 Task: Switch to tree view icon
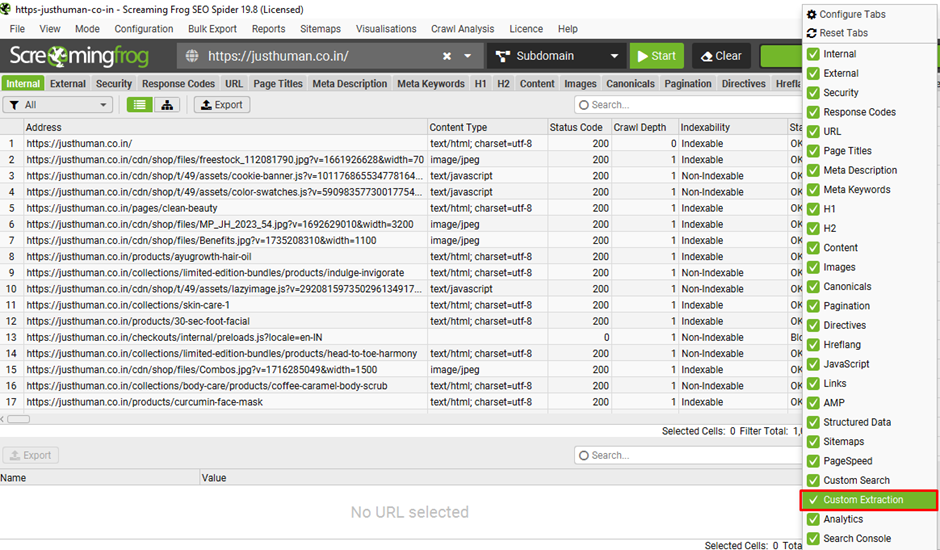pyautogui.click(x=167, y=105)
